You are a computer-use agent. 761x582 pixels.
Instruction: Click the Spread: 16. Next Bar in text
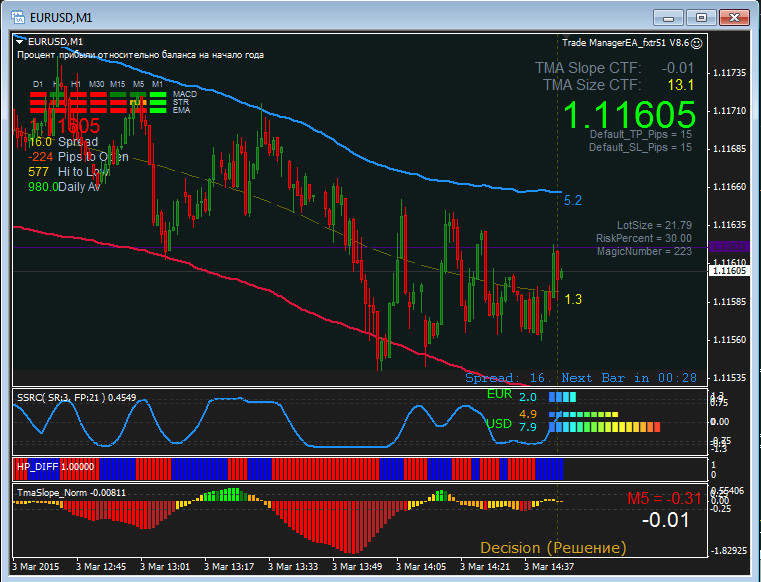[x=581, y=378]
